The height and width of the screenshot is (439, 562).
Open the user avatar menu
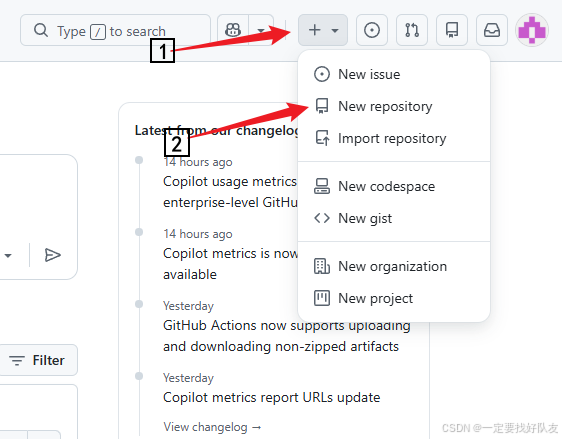(x=532, y=30)
